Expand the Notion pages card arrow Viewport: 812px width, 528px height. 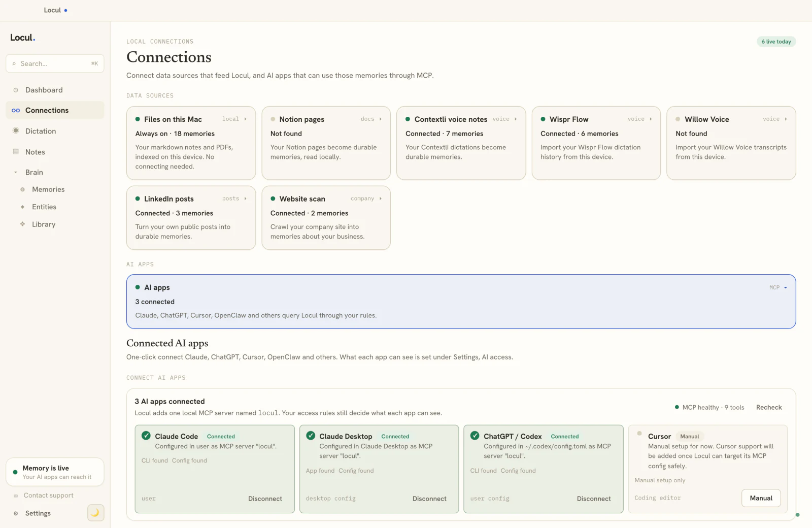click(381, 119)
